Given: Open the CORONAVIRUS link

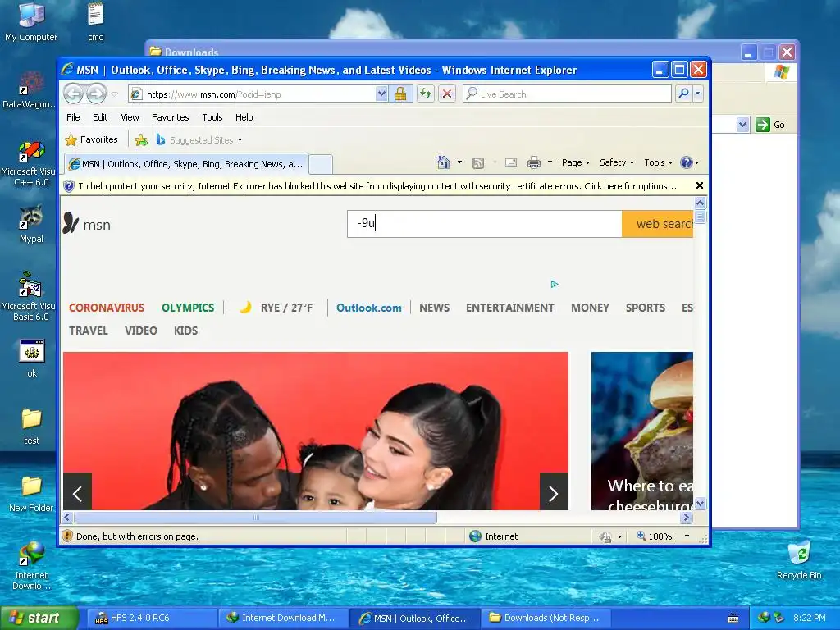Looking at the screenshot, I should point(107,308).
